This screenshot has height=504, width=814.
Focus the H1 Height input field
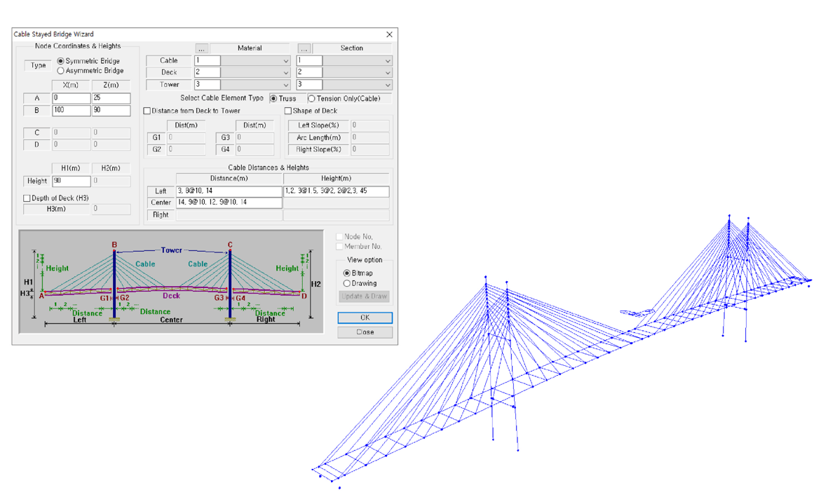tap(71, 181)
